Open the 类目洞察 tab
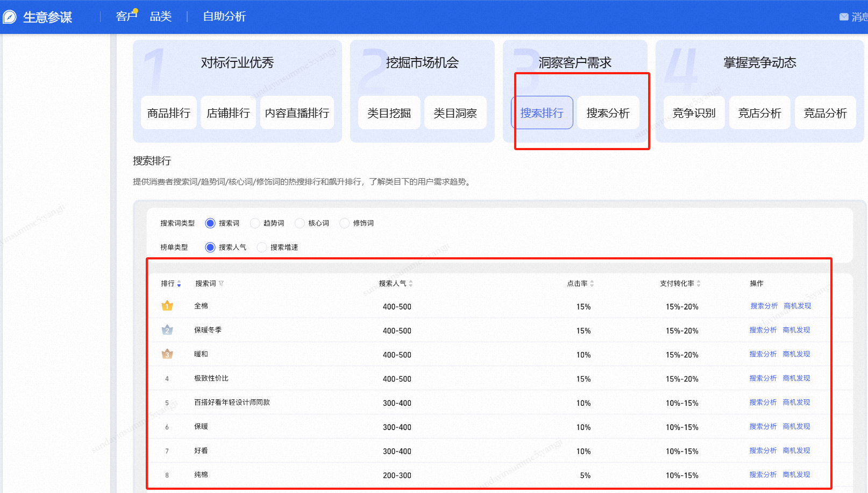This screenshot has height=493, width=868. coord(455,113)
